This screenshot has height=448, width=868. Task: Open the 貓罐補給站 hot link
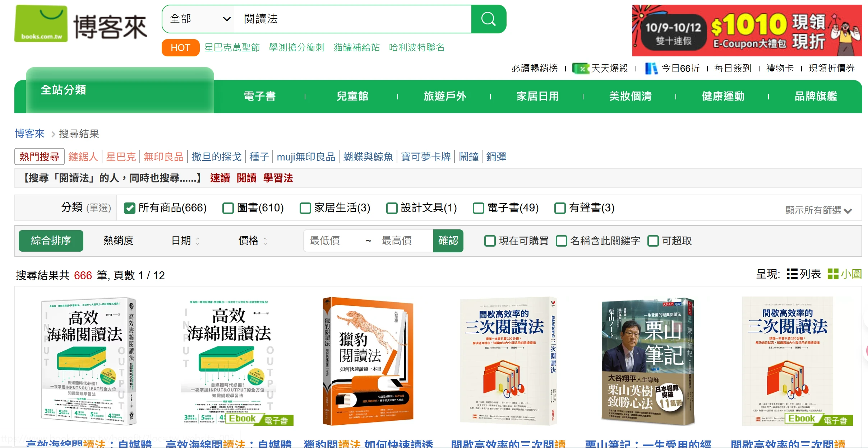point(357,47)
